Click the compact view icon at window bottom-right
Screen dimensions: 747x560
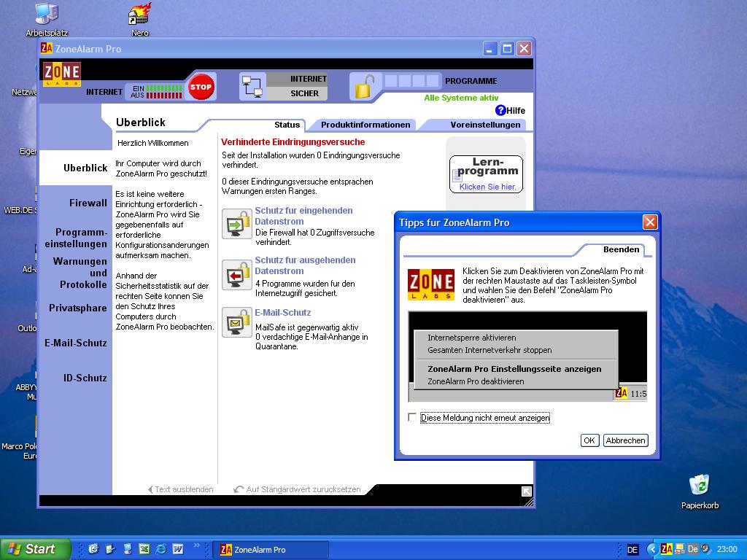point(527,491)
